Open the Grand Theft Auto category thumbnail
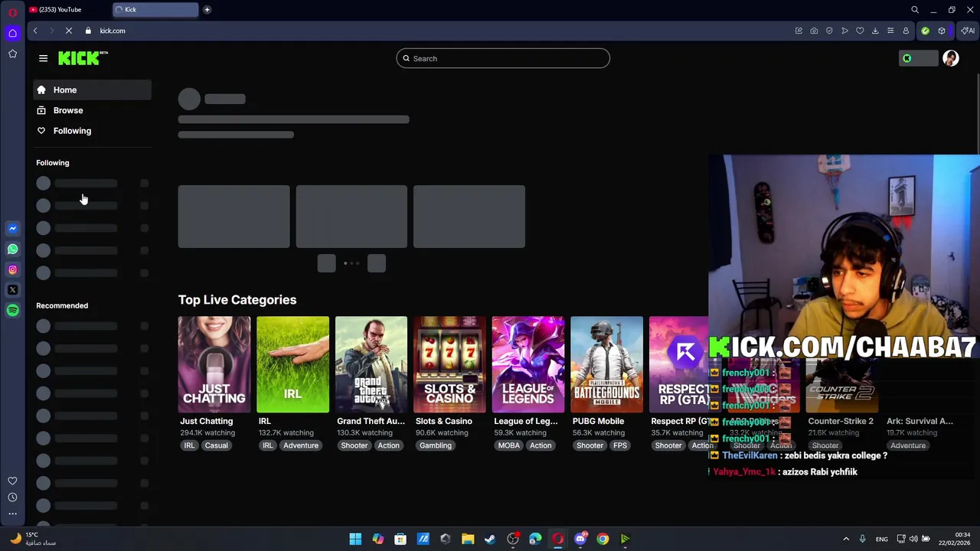The image size is (980, 551). click(x=371, y=364)
